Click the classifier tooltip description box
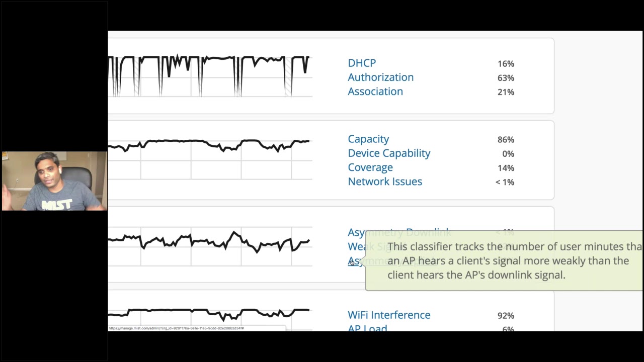The height and width of the screenshot is (362, 644). pyautogui.click(x=504, y=260)
